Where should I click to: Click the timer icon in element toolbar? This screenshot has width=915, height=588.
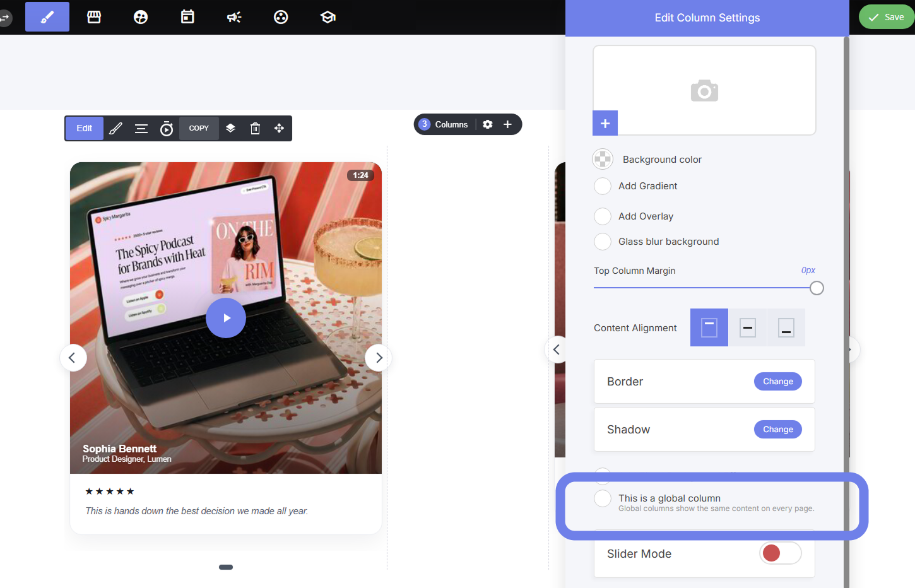(x=167, y=129)
